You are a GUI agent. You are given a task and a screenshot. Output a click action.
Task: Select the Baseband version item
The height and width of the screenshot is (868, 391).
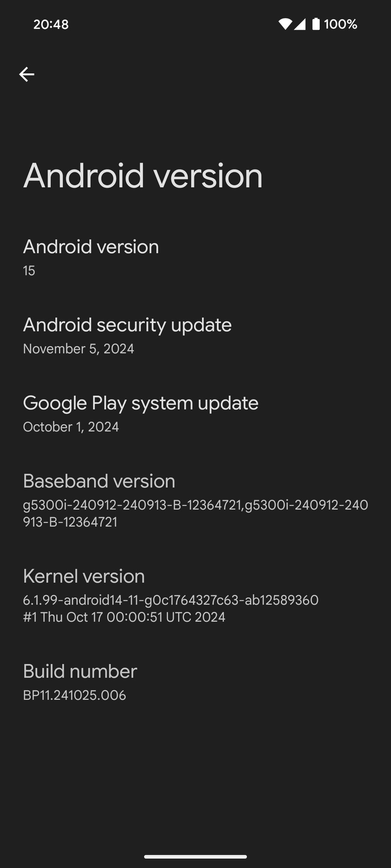coord(195,500)
